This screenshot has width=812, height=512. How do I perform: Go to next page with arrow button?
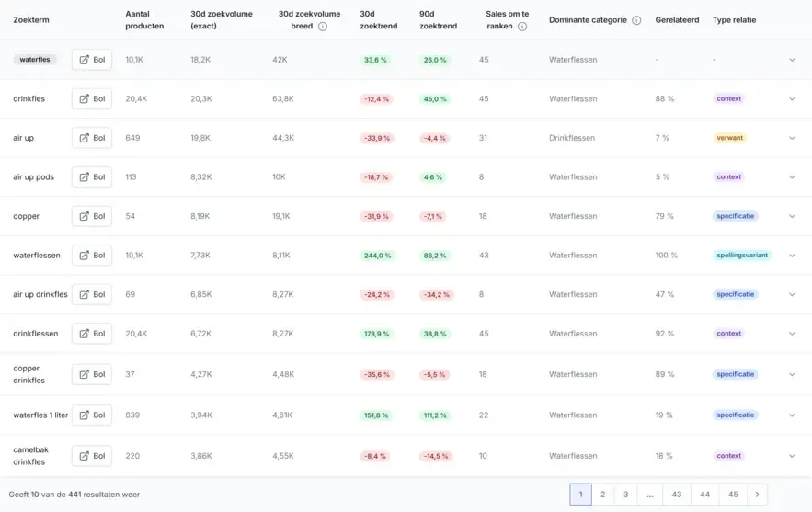[757, 495]
